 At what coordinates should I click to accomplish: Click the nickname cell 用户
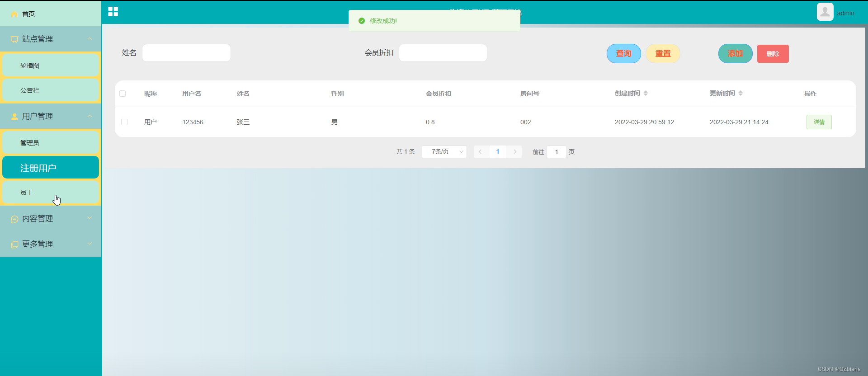(x=151, y=122)
